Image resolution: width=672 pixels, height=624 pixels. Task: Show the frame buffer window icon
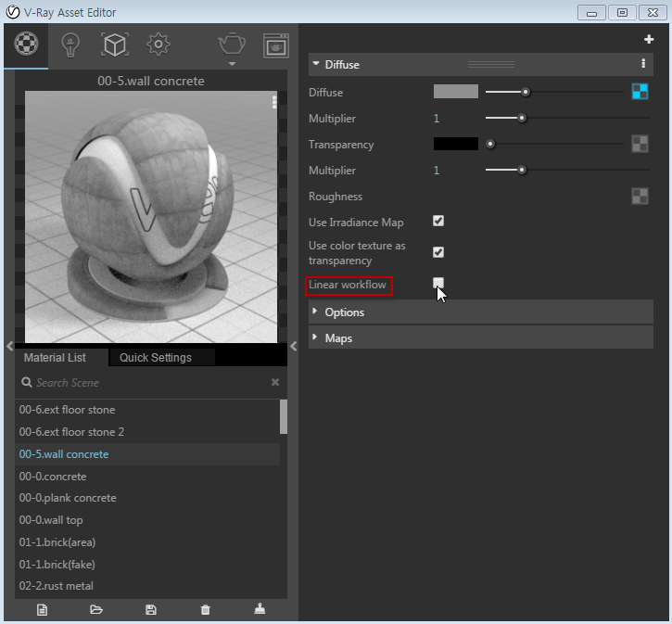coord(276,45)
